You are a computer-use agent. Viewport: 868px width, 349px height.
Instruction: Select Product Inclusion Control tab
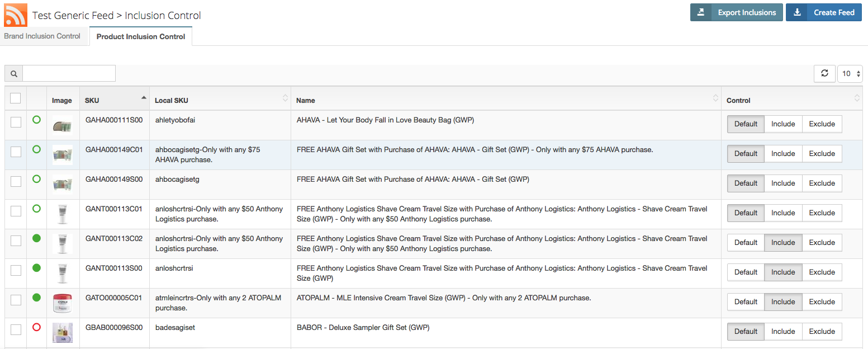pyautogui.click(x=141, y=36)
